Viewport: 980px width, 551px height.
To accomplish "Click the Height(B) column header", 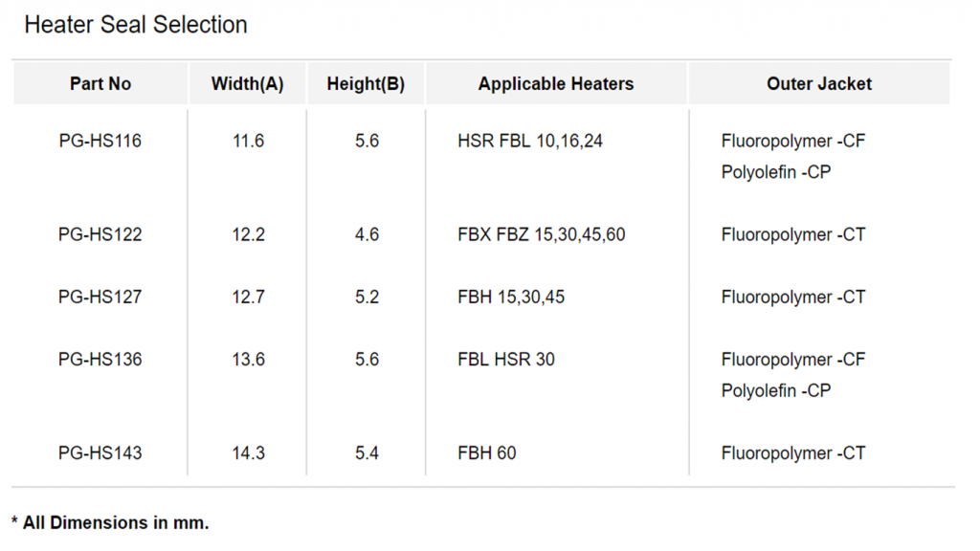I will (x=366, y=84).
